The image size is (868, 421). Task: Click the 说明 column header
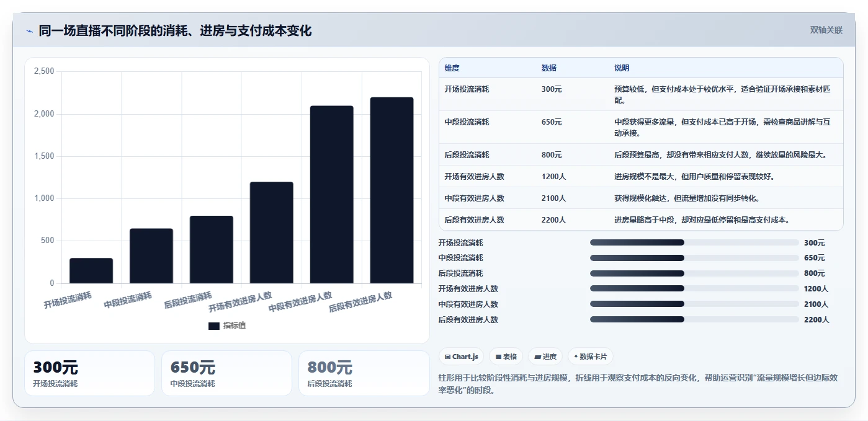pos(622,68)
